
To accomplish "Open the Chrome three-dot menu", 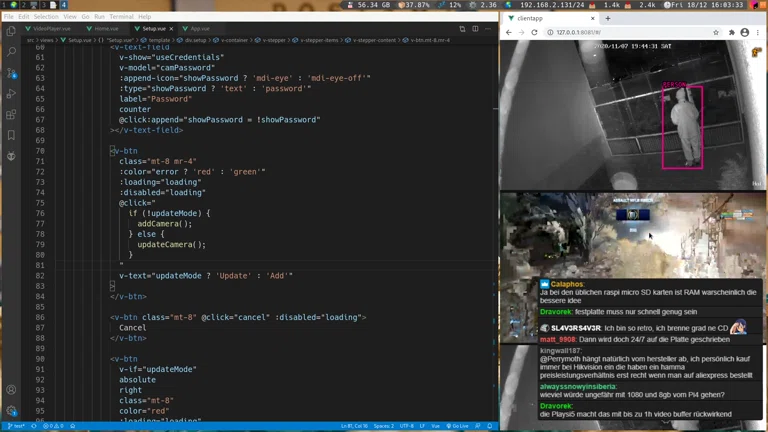I will [x=758, y=32].
